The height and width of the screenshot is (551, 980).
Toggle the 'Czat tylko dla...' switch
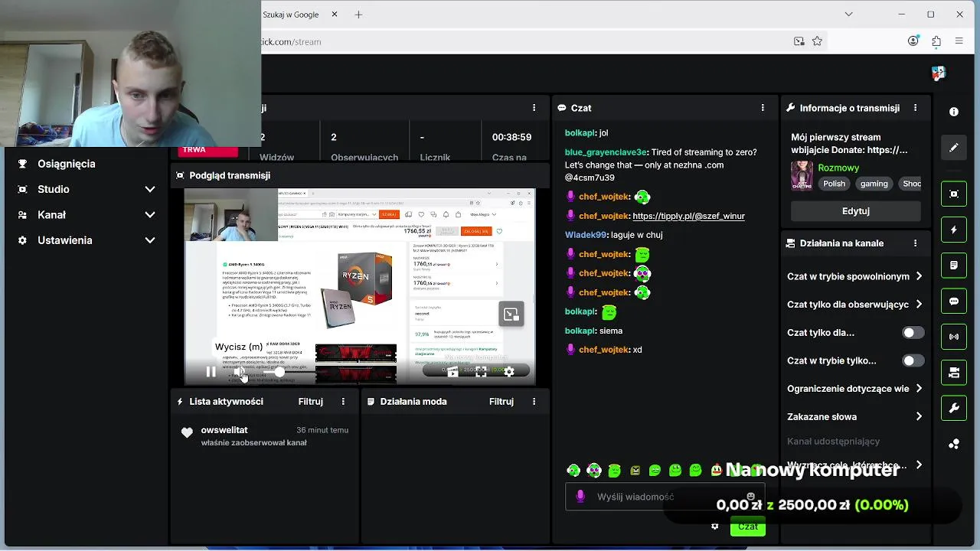click(x=913, y=333)
